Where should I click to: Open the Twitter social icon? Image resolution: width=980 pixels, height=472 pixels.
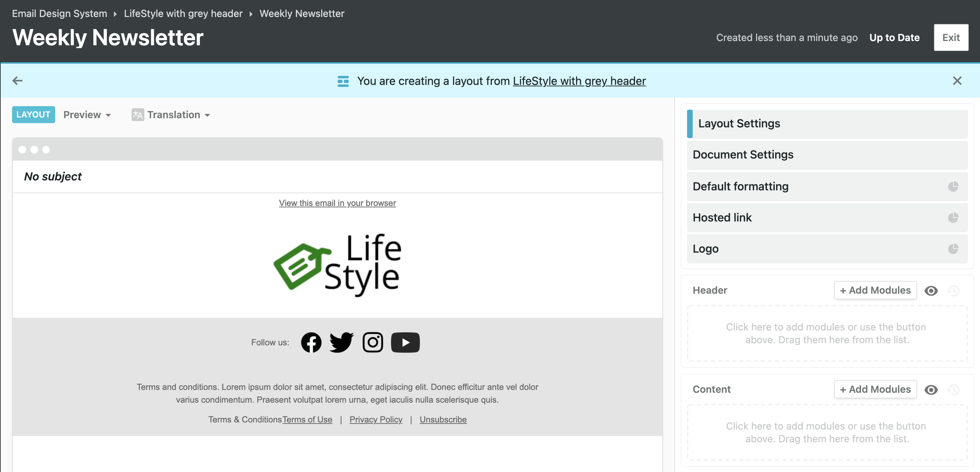tap(341, 342)
